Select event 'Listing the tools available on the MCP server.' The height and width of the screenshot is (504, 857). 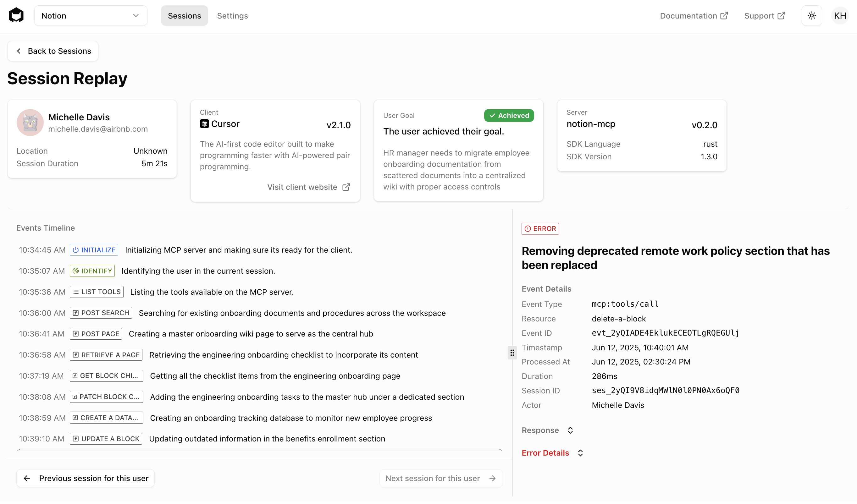[212, 292]
